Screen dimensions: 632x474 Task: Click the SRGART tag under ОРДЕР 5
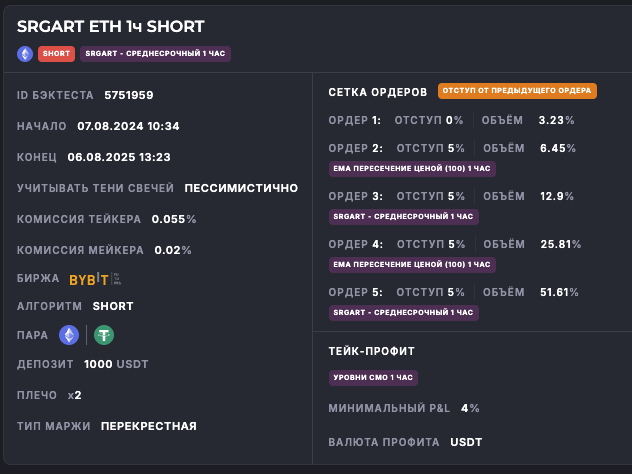click(403, 312)
